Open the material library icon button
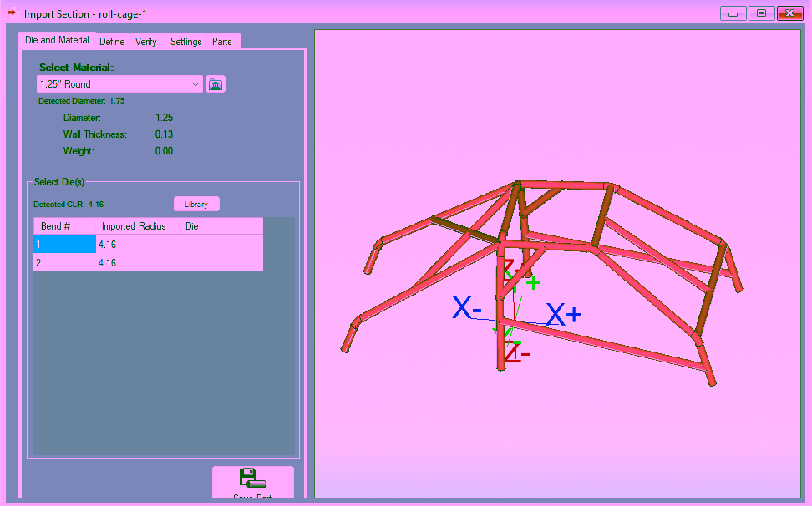Screen dimensions: 812x506 click(x=216, y=84)
